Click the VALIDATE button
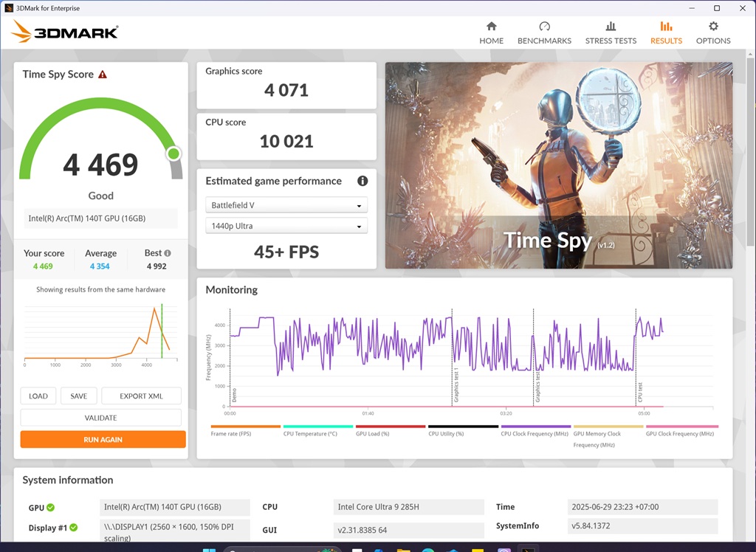Screen dimensions: 756x552 (x=100, y=418)
